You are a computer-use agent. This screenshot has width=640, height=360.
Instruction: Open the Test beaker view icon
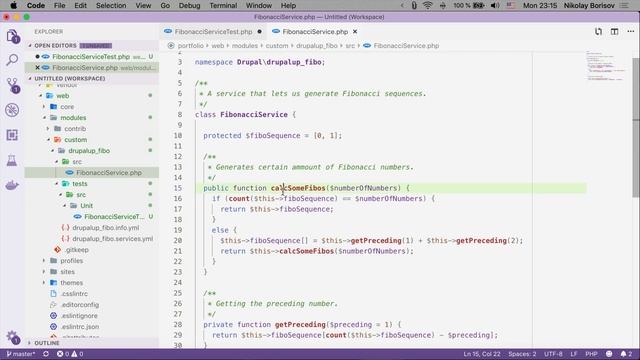pos(12,160)
